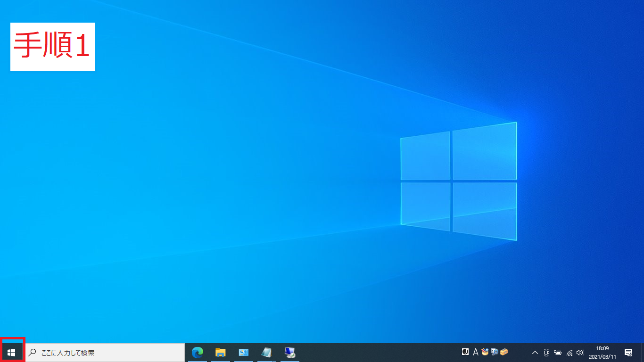Open the Remote Desktop taskbar icon
This screenshot has width=644, height=362.
[289, 352]
